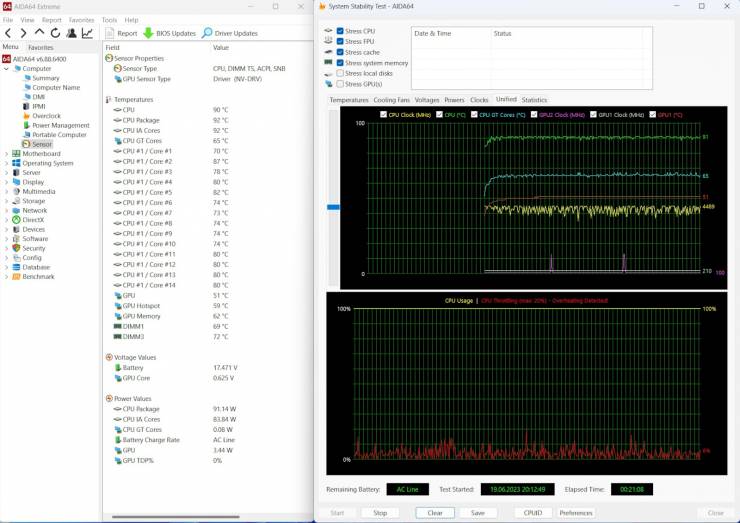Select the Summary item icon in tree

pyautogui.click(x=27, y=78)
